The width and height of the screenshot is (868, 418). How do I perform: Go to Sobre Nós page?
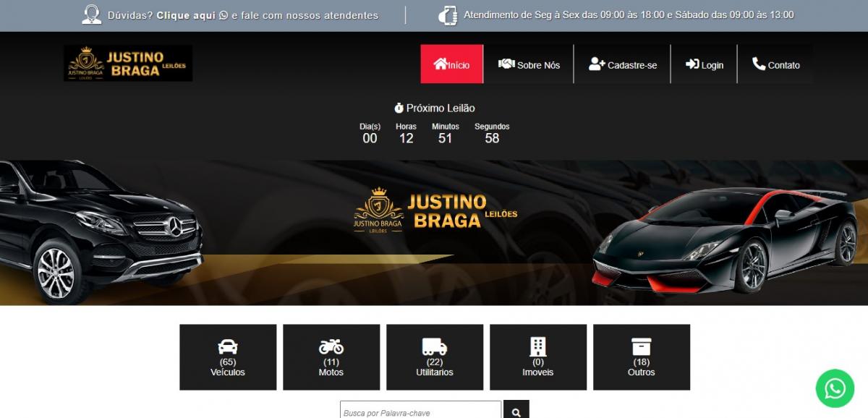click(529, 64)
